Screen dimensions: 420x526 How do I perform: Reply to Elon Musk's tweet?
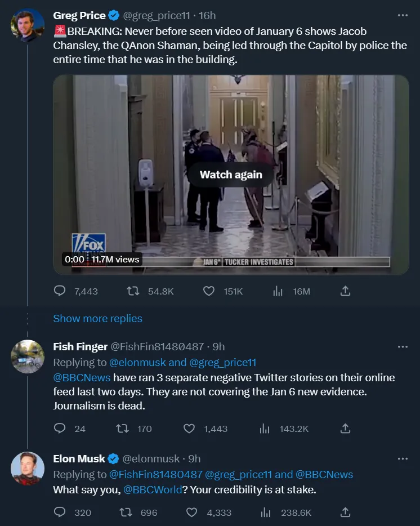(x=60, y=512)
